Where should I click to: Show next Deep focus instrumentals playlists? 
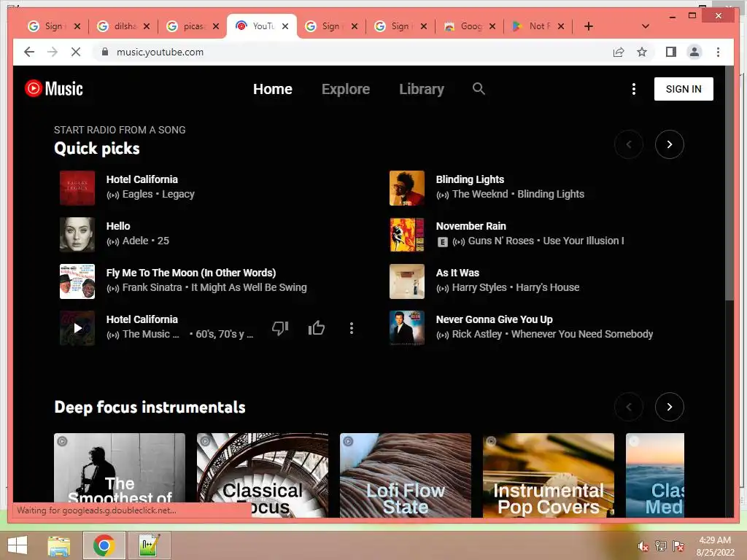(x=670, y=407)
